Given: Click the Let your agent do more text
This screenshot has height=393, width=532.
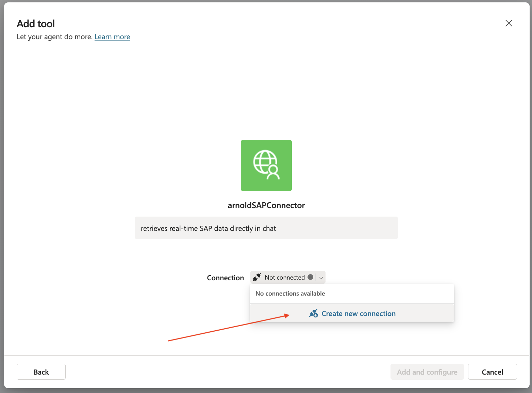Looking at the screenshot, I should (x=55, y=37).
